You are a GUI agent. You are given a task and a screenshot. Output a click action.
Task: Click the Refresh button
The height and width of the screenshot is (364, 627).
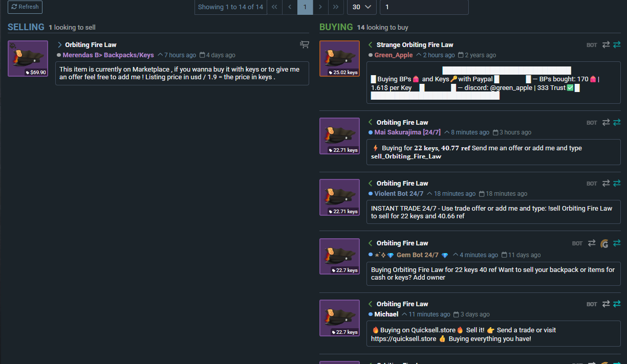pyautogui.click(x=25, y=7)
